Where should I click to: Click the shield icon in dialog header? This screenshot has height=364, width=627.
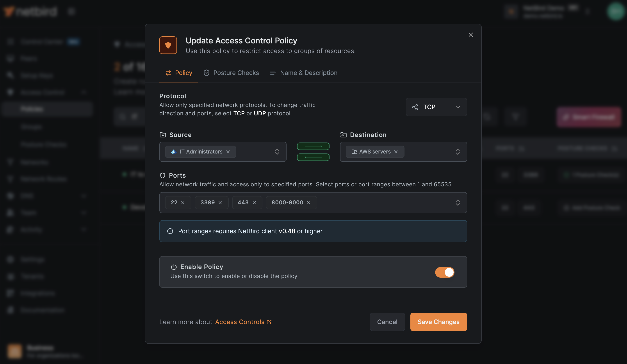(168, 45)
